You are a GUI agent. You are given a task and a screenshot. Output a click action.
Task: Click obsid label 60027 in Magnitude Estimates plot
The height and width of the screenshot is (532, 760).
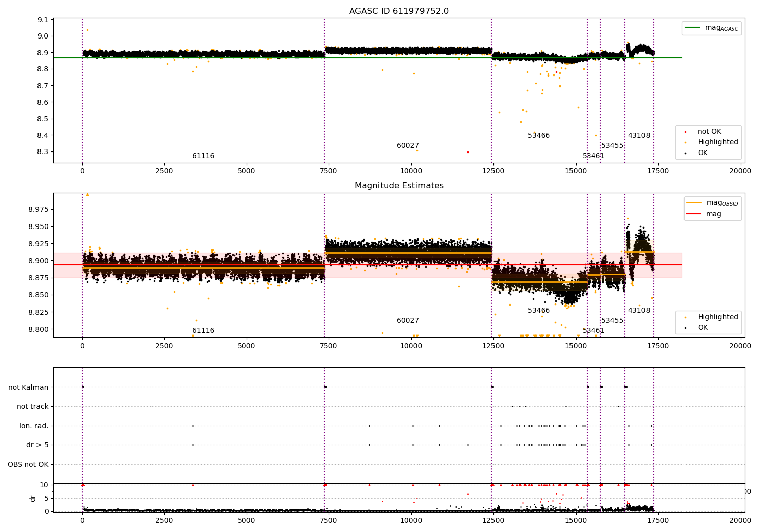pos(408,321)
